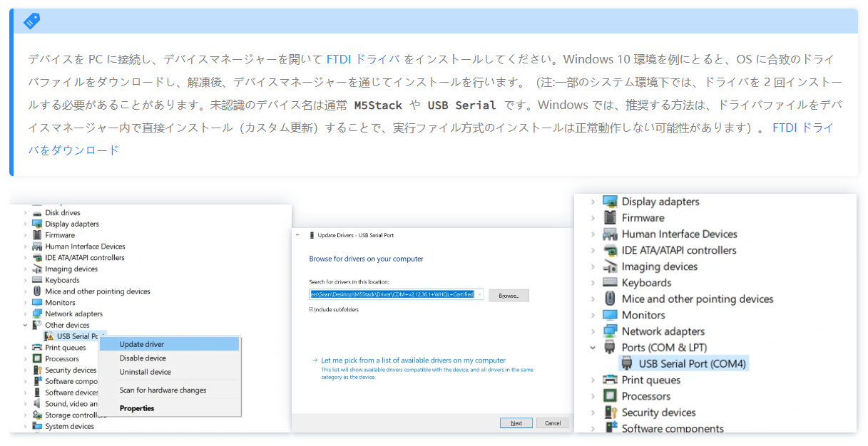Select Mice and other pointing devices in left tree
Image resolution: width=868 pixels, height=446 pixels.
tap(98, 291)
